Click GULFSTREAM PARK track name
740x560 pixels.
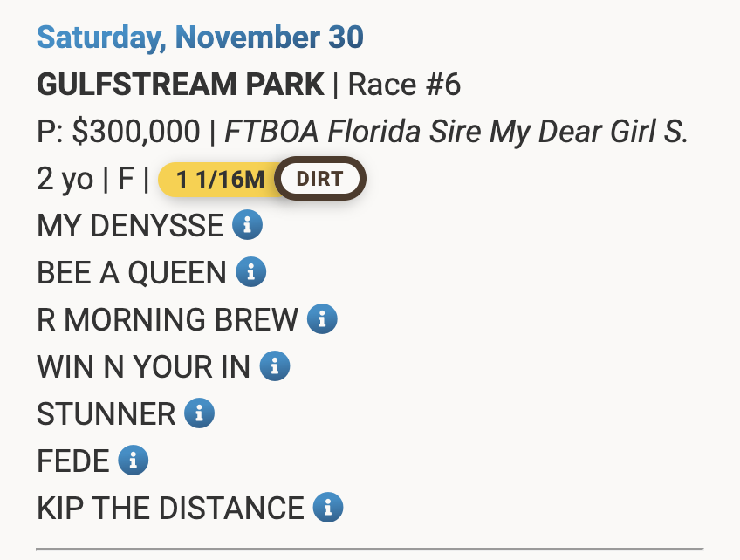pos(181,85)
